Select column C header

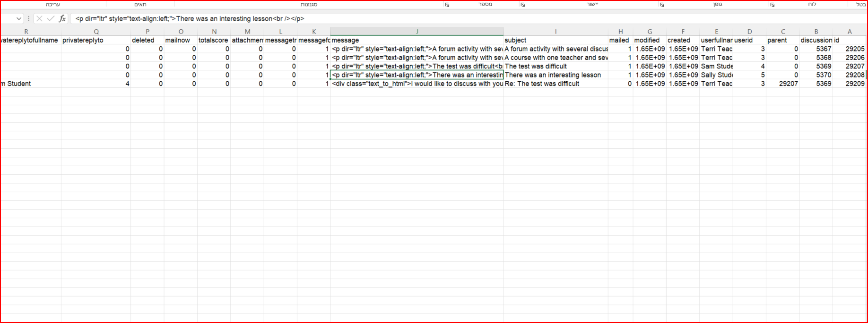click(783, 32)
